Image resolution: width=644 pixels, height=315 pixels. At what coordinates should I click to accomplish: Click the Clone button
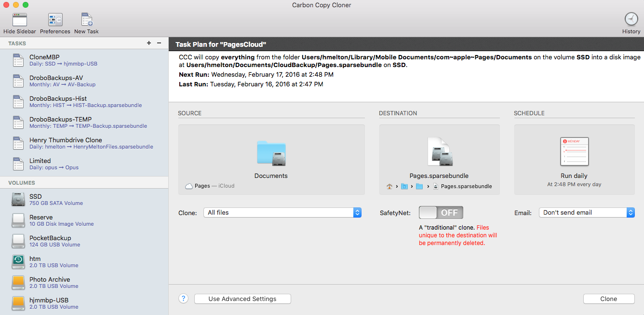[609, 299]
